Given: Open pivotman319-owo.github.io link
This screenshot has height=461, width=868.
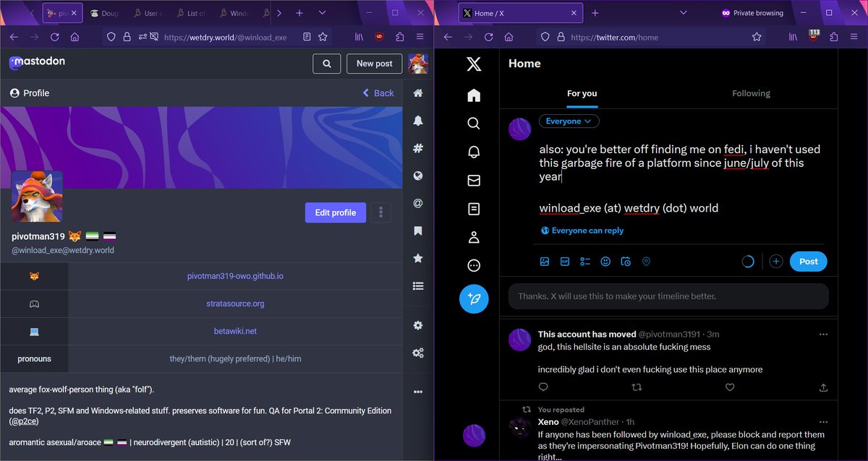Looking at the screenshot, I should (235, 276).
